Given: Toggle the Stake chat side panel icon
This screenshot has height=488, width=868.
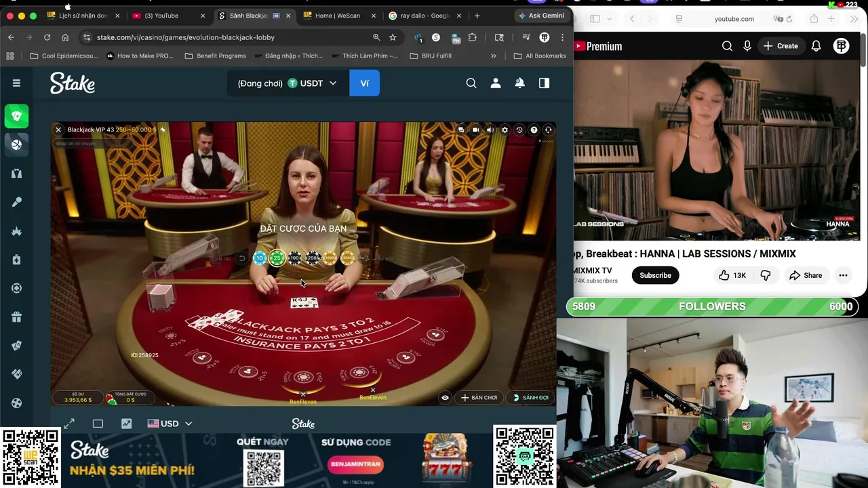Looking at the screenshot, I should tap(544, 83).
